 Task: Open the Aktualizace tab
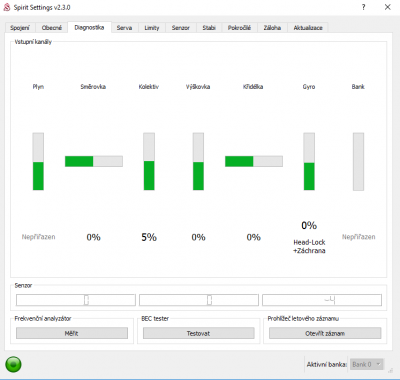308,28
